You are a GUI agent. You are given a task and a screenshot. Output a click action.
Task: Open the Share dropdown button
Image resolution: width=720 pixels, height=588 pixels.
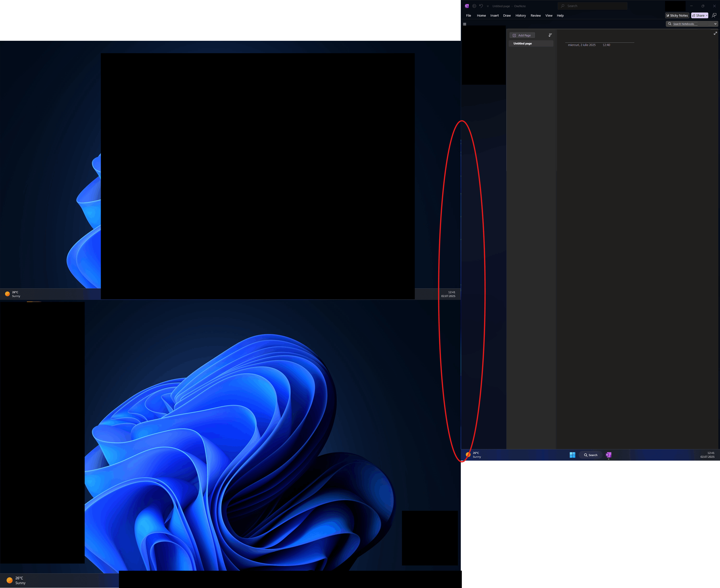pos(699,15)
